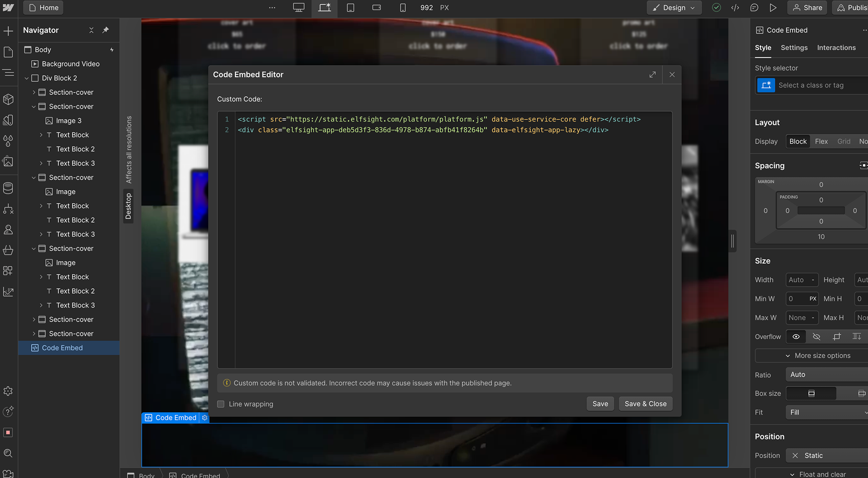
Task: Set display to Flex
Action: pos(821,141)
